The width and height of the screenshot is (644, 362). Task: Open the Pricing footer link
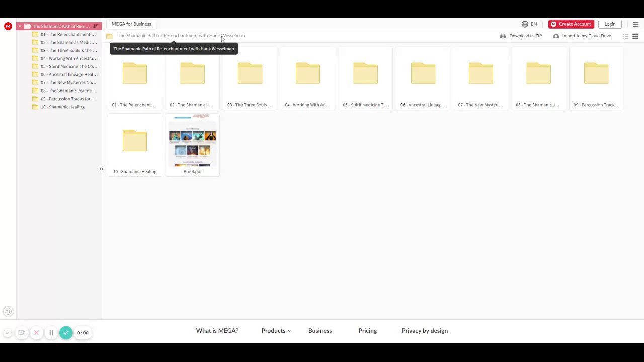click(x=368, y=331)
